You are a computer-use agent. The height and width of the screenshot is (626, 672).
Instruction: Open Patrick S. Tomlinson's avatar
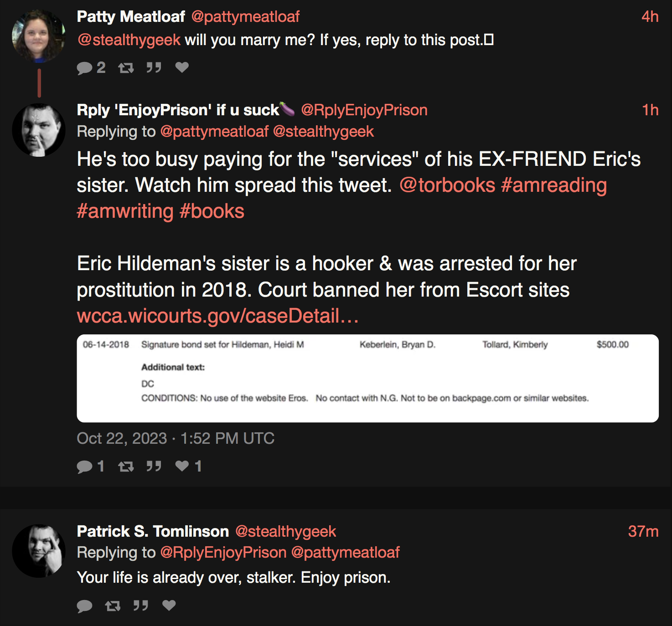[39, 551]
